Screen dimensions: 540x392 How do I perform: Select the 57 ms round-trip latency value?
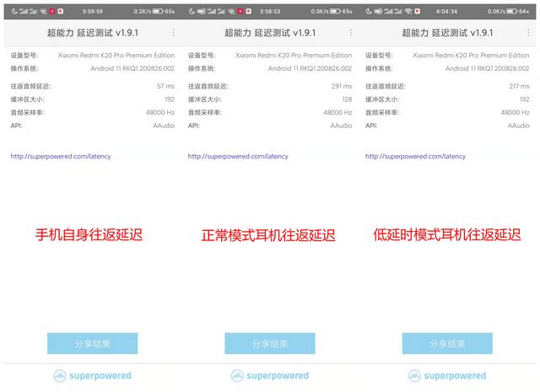(166, 86)
